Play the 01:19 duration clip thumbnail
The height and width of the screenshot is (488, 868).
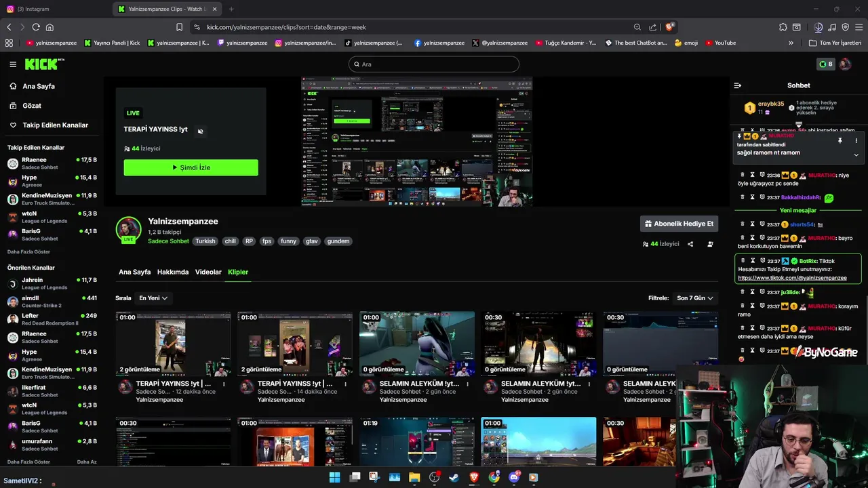[417, 442]
